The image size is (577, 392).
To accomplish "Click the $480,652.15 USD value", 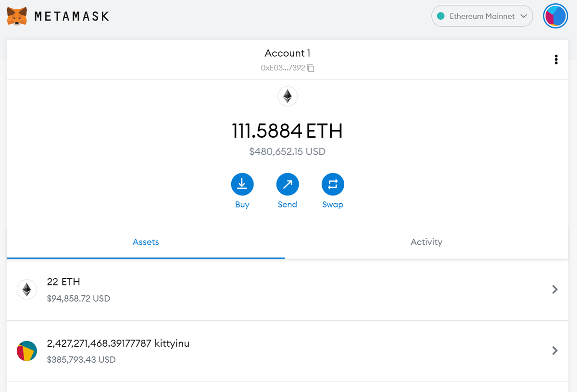I will (x=288, y=152).
